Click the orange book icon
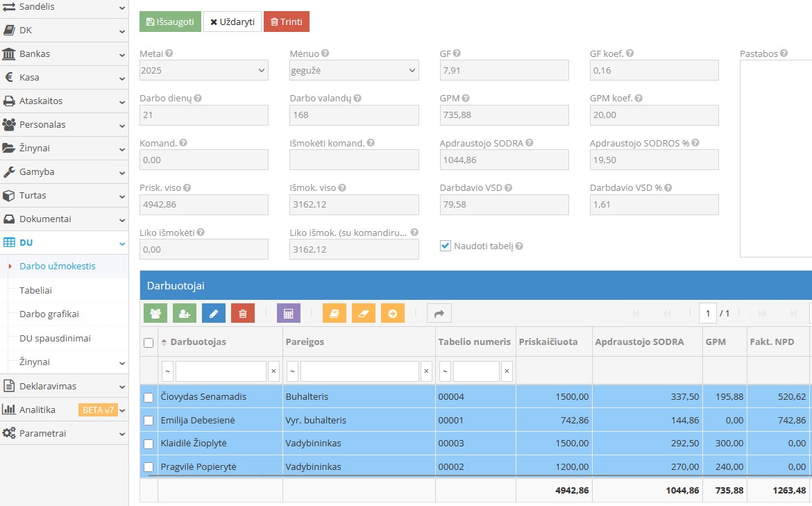Viewport: 812px width, 506px height. coord(334,314)
